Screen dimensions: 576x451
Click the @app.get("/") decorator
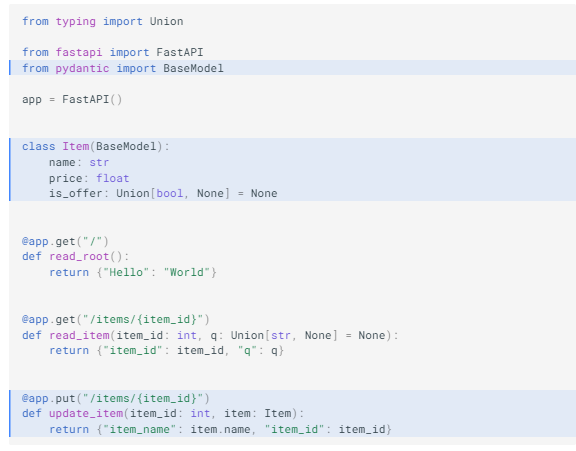65,241
